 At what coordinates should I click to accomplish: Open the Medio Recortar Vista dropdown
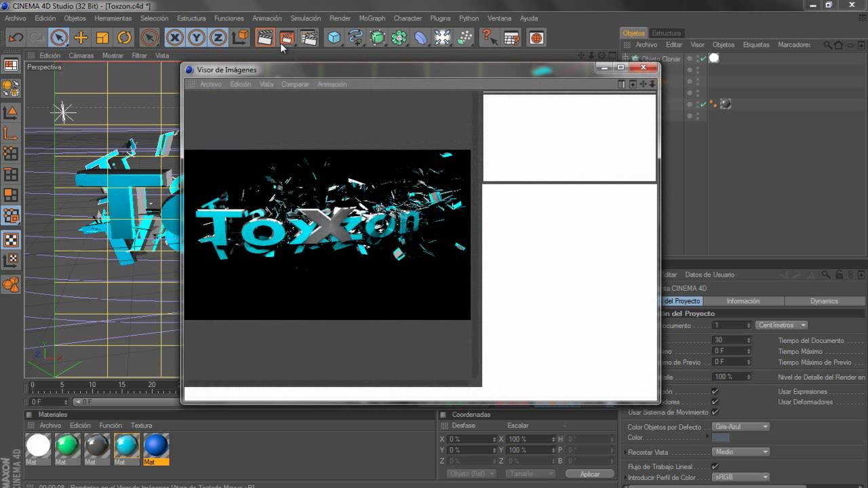pyautogui.click(x=741, y=452)
